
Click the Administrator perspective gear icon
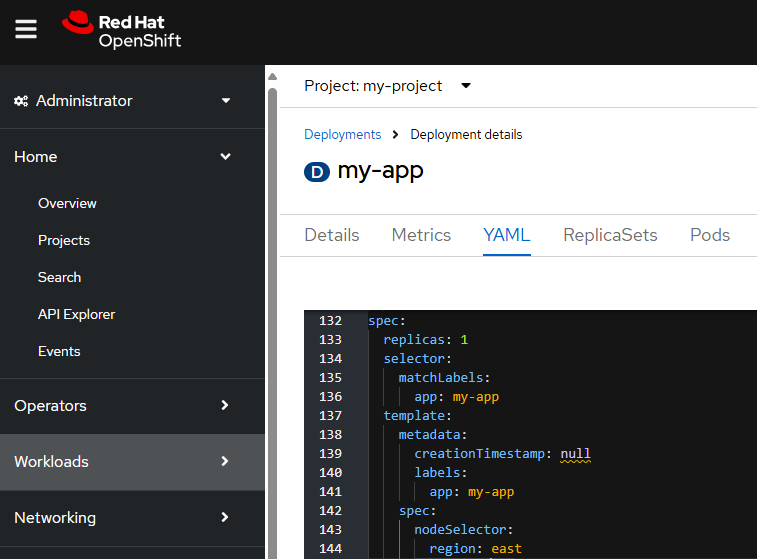[x=21, y=101]
